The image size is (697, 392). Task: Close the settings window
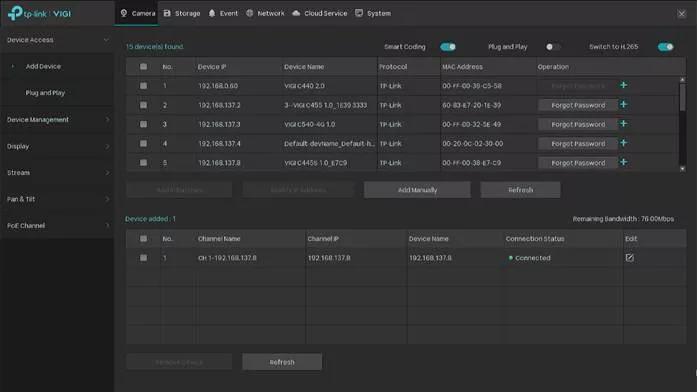tap(681, 14)
